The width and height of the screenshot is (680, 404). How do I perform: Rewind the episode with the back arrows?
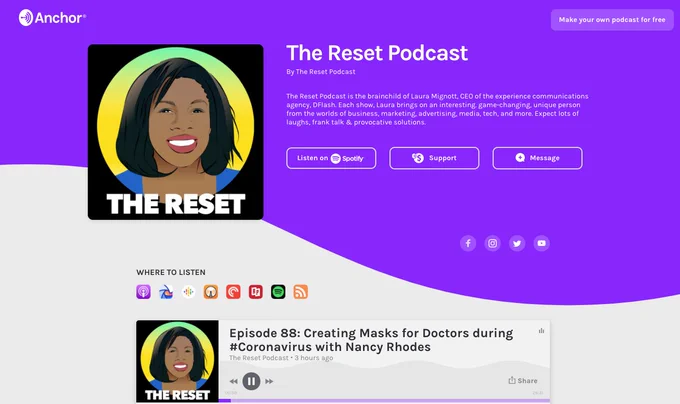[x=233, y=381]
